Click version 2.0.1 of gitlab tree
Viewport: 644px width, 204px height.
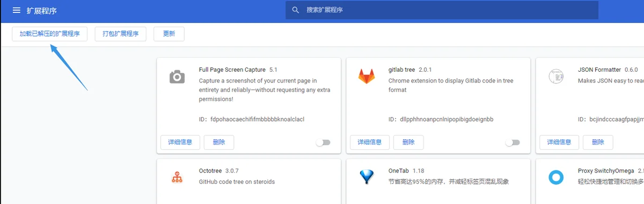425,70
